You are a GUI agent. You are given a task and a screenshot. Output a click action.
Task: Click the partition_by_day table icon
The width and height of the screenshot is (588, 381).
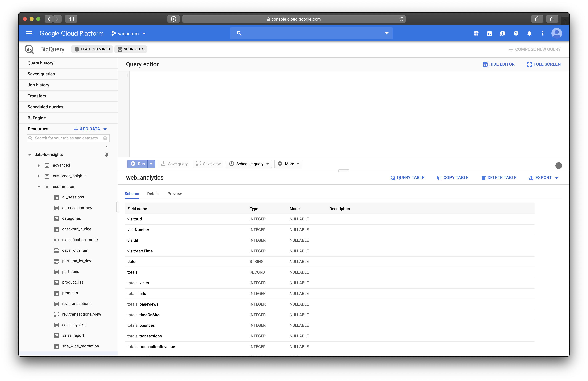coord(56,261)
